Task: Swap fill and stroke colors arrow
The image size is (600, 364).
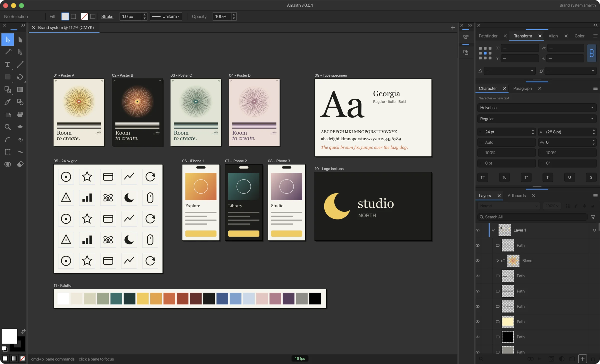Action: [x=23, y=332]
